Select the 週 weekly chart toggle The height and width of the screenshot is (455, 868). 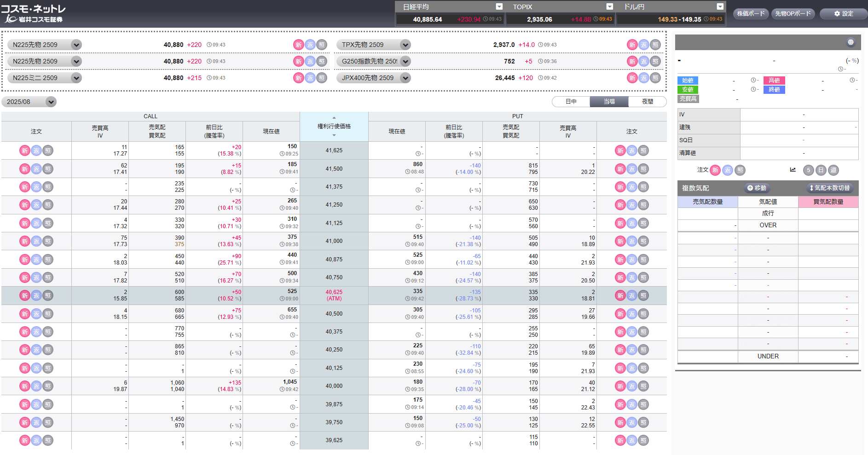833,170
